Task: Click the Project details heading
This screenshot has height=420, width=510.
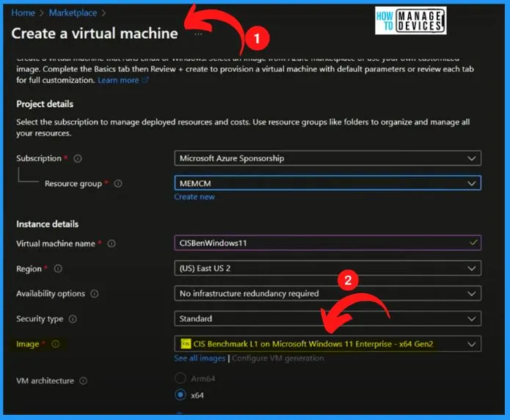Action: coord(45,104)
